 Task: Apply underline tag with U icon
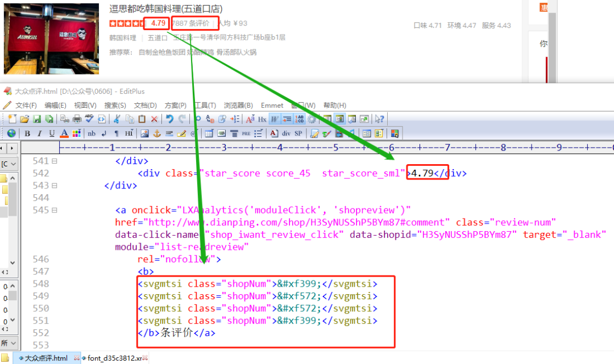pyautogui.click(x=52, y=133)
